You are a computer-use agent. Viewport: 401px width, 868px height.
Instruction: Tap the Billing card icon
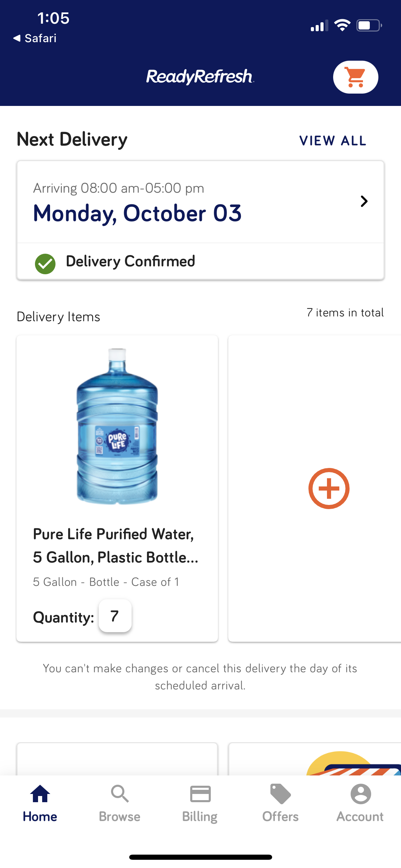pos(200,794)
